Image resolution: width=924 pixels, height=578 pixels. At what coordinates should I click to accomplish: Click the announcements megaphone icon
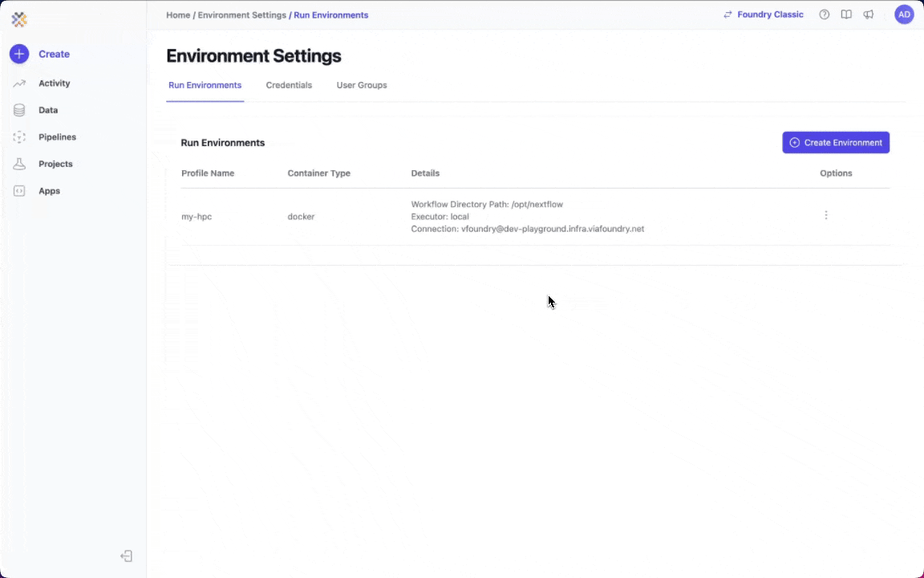coord(869,14)
